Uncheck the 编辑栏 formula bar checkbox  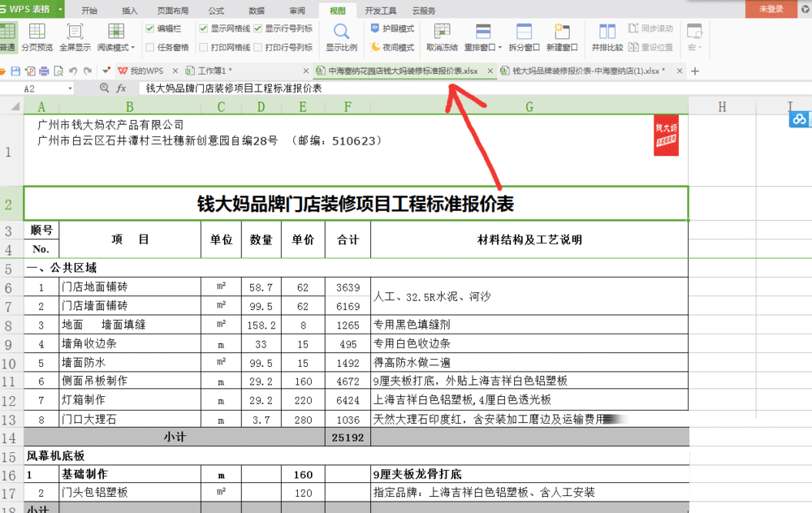[149, 28]
